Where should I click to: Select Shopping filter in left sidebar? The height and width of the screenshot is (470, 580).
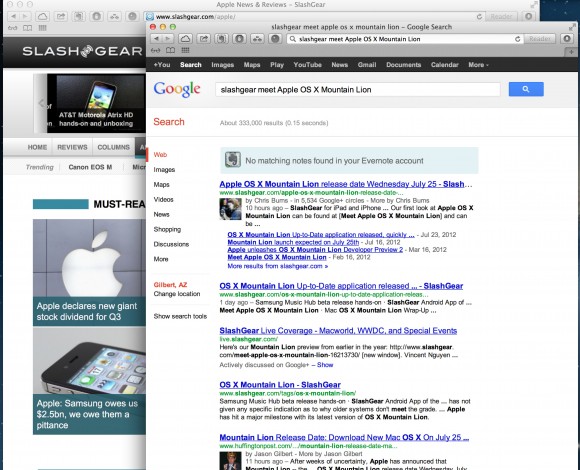tap(167, 229)
